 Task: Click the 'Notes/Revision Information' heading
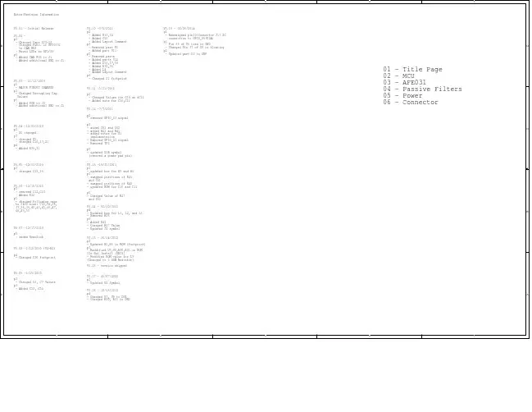click(x=37, y=15)
